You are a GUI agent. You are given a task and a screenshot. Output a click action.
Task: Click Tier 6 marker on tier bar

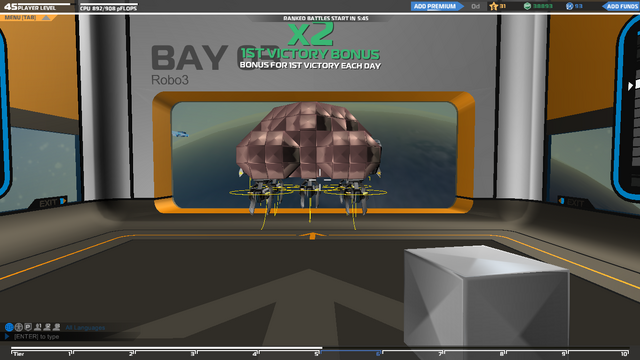(378, 353)
